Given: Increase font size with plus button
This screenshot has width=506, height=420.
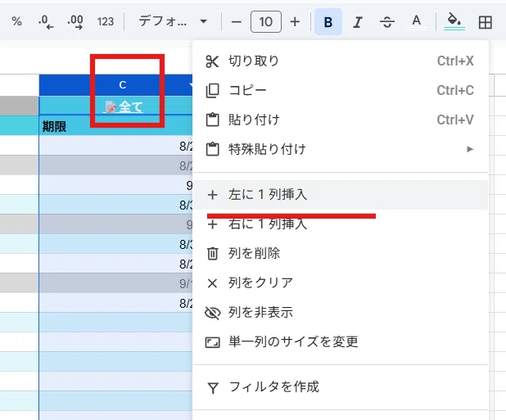Looking at the screenshot, I should click(x=295, y=21).
